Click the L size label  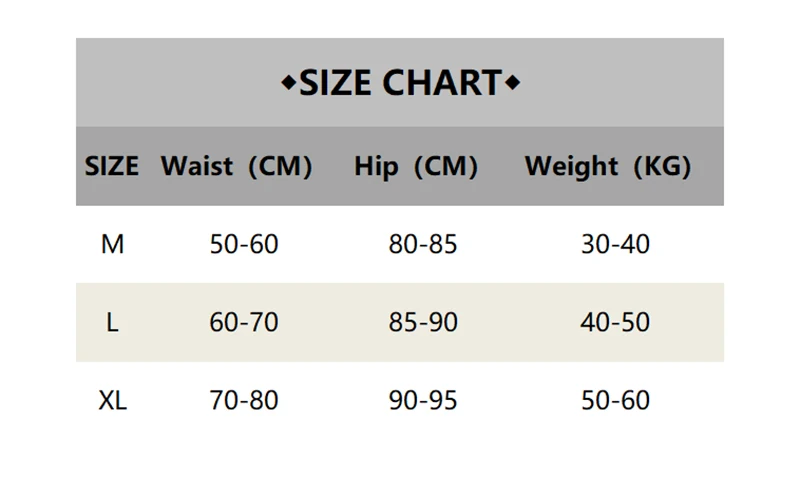[112, 322]
